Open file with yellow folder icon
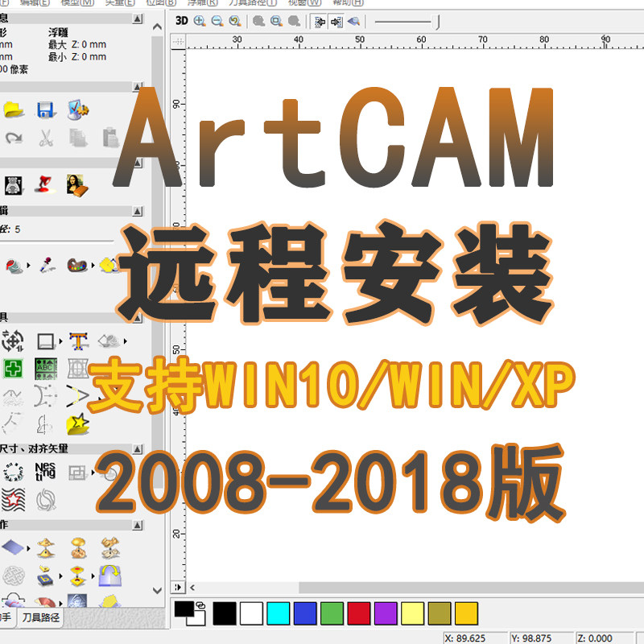644x644 pixels. click(x=14, y=110)
